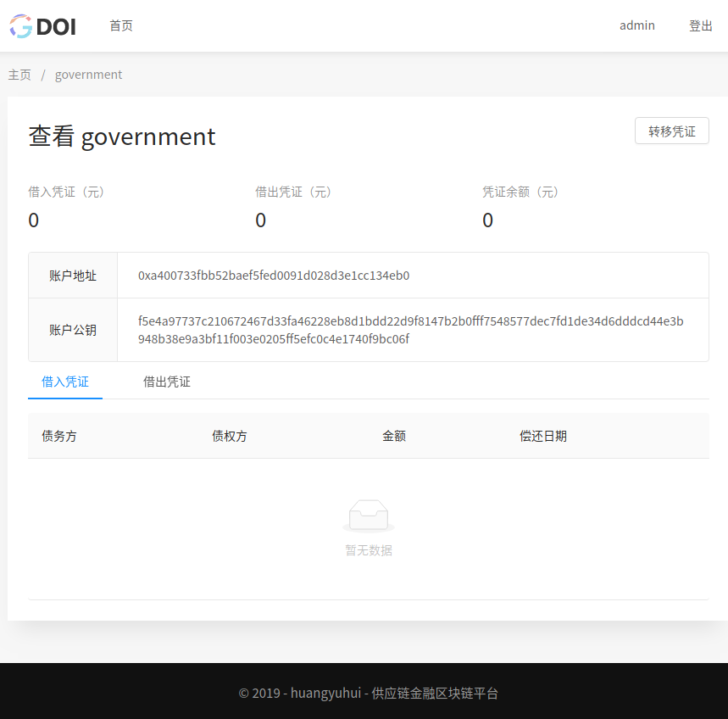Click the 暂无数据 empty text
Screen dimensions: 728x719
pyautogui.click(x=369, y=550)
